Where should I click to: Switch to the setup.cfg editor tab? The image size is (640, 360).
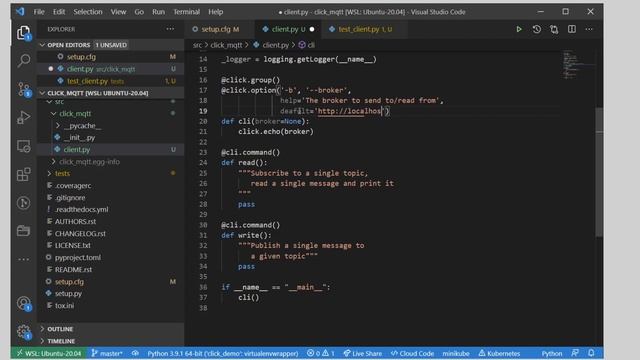(220, 29)
